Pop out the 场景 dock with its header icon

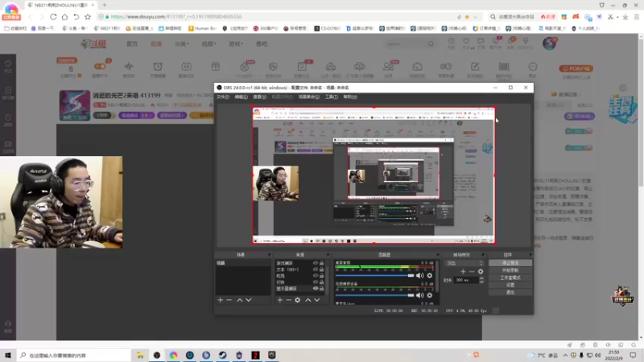coord(269,255)
